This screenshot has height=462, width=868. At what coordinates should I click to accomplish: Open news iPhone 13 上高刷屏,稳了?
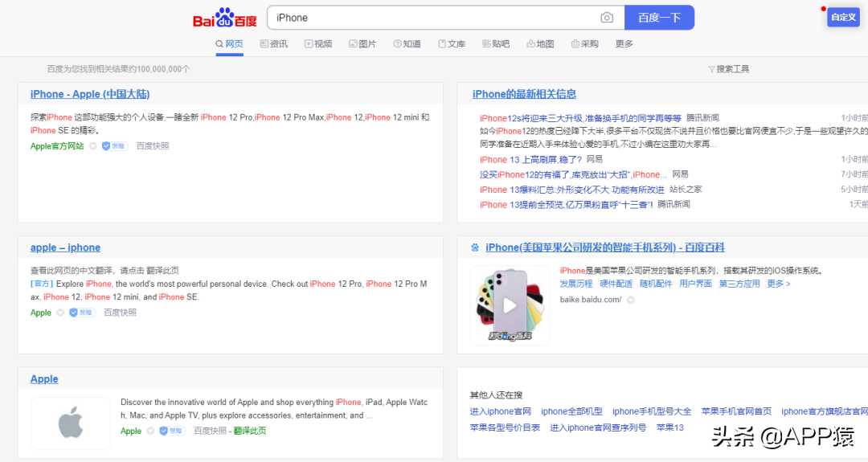point(530,159)
